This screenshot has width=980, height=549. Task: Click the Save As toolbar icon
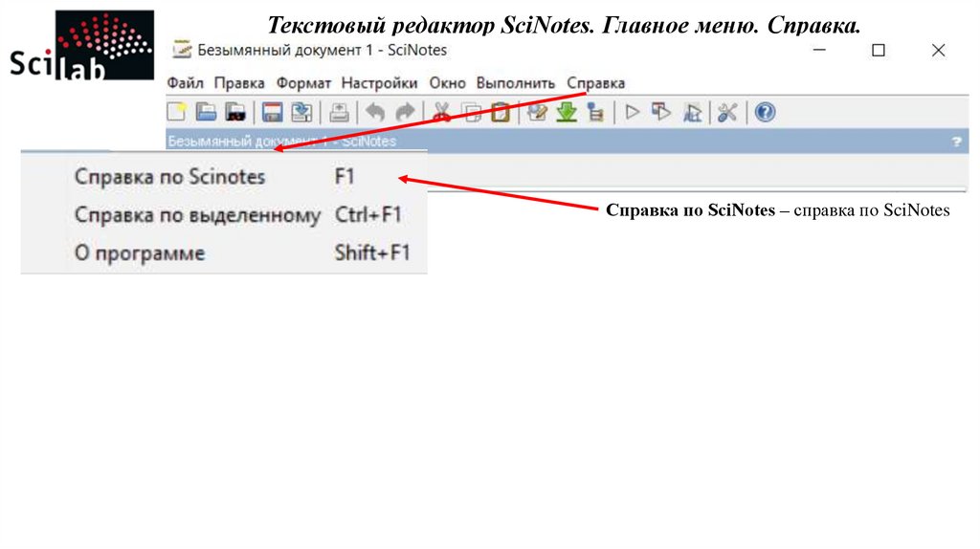pos(301,113)
